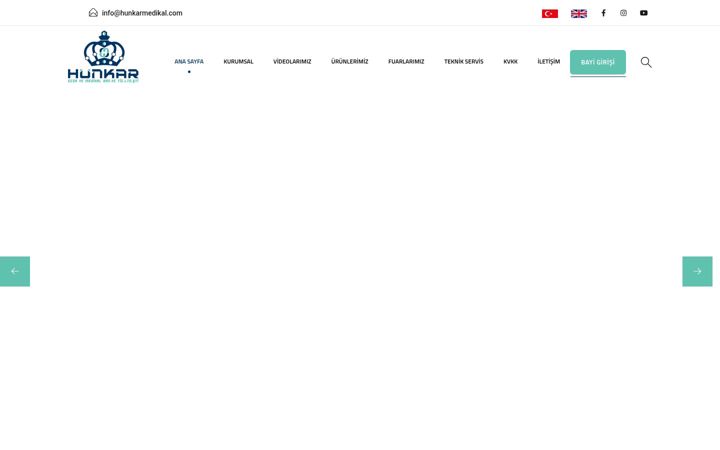Go to previous slide with left arrow
The width and height of the screenshot is (720, 450).
15,271
